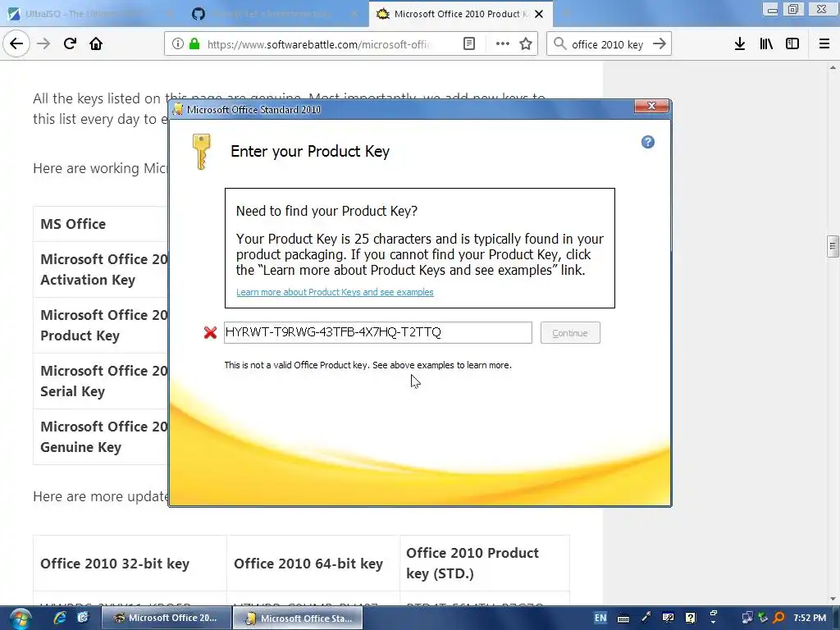Viewport: 840px width, 630px height.
Task: Toggle reader view icon in address bar
Action: point(468,44)
